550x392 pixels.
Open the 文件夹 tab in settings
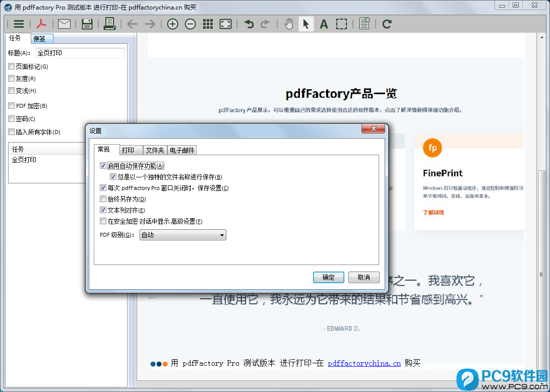155,150
